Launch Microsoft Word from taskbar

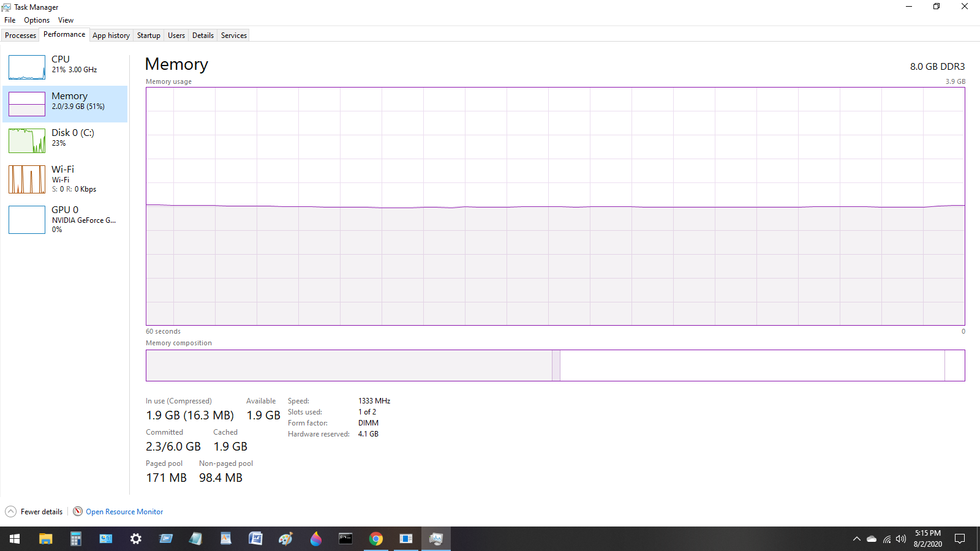pos(255,539)
